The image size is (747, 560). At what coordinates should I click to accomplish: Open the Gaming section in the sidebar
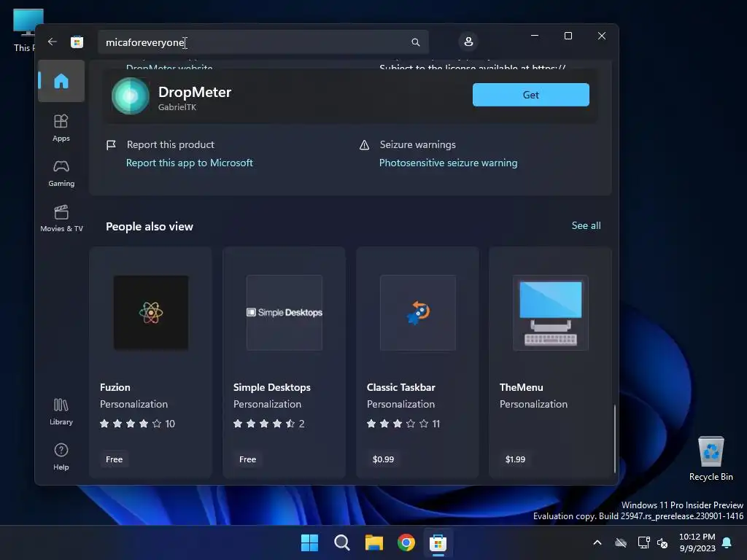tap(61, 174)
